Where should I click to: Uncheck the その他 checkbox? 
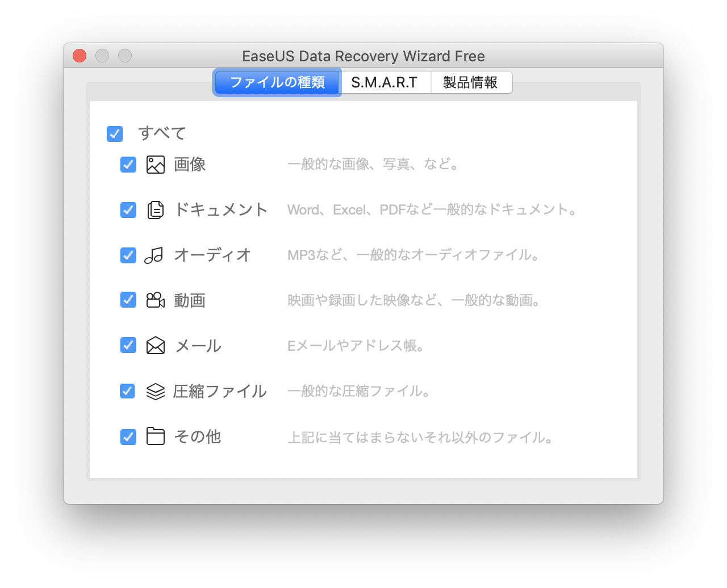(x=128, y=436)
